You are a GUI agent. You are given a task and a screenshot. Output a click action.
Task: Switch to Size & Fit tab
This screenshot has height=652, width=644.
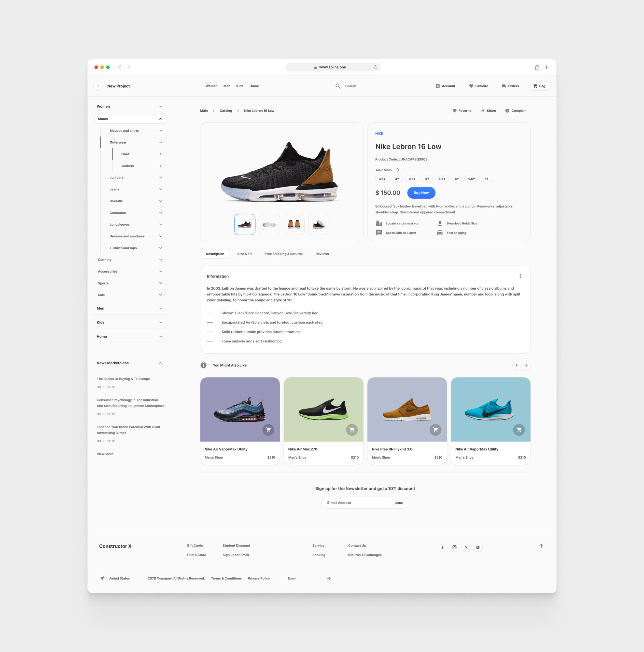[245, 254]
